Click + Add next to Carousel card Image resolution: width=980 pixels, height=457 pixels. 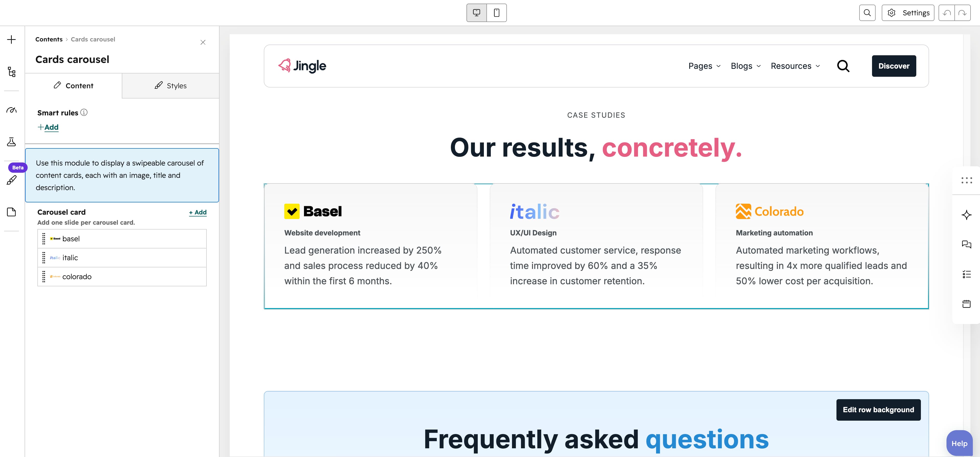click(x=198, y=212)
